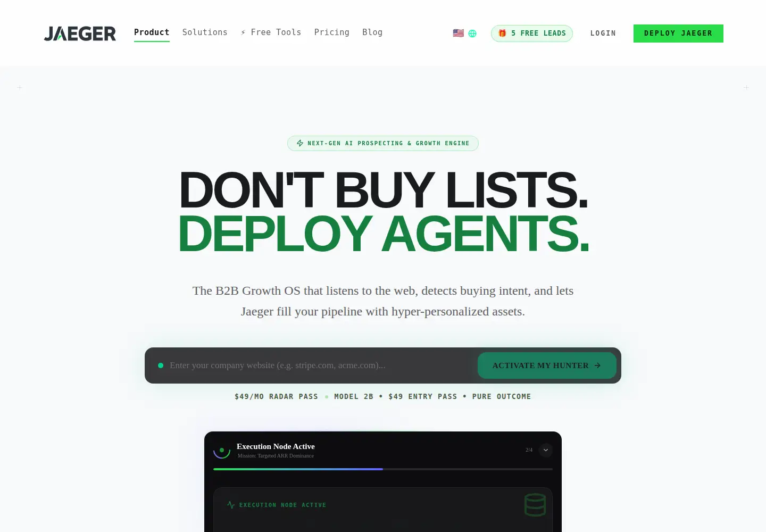Click the ACTIVATE MY HUNTER button
The width and height of the screenshot is (766, 532).
(x=547, y=365)
